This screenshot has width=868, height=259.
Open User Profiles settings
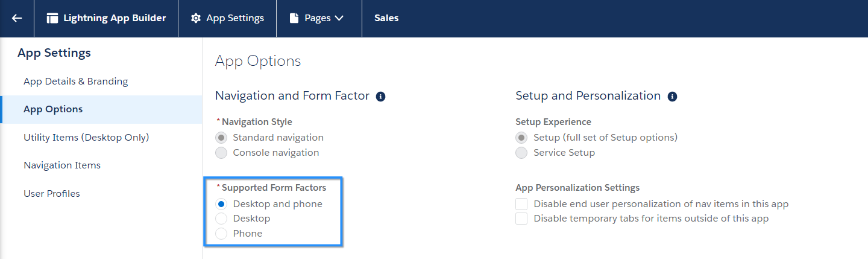point(52,194)
